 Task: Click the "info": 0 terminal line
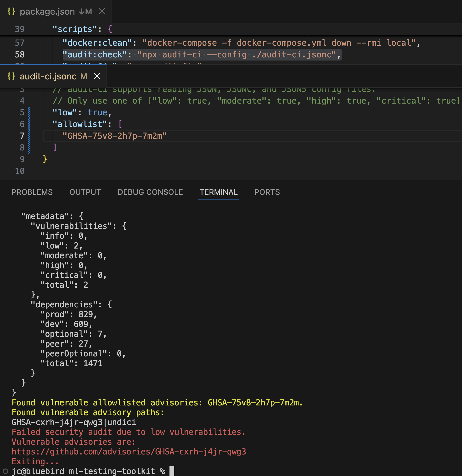coord(64,236)
